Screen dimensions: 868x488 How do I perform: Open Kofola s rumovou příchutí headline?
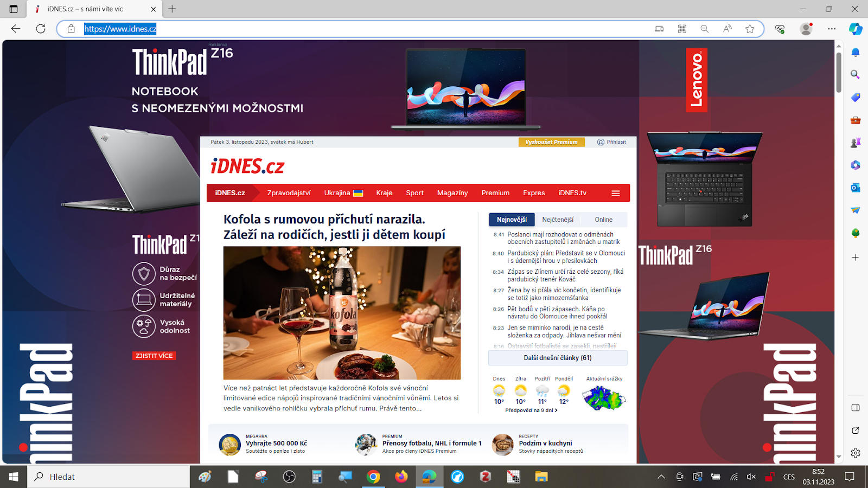pos(334,227)
